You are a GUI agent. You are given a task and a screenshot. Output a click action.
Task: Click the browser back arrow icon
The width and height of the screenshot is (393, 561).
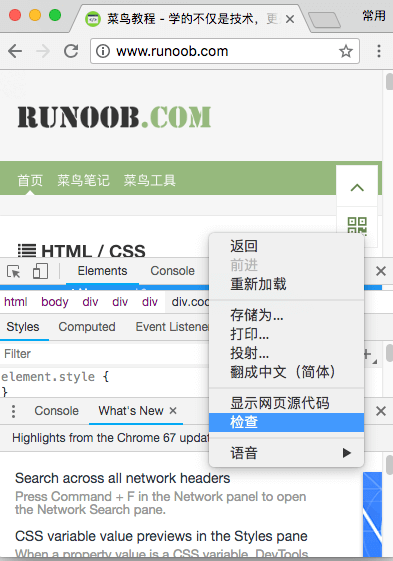click(15, 51)
